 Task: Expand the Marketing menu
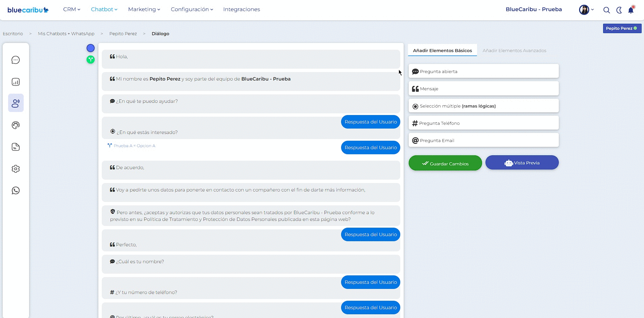pyautogui.click(x=144, y=9)
